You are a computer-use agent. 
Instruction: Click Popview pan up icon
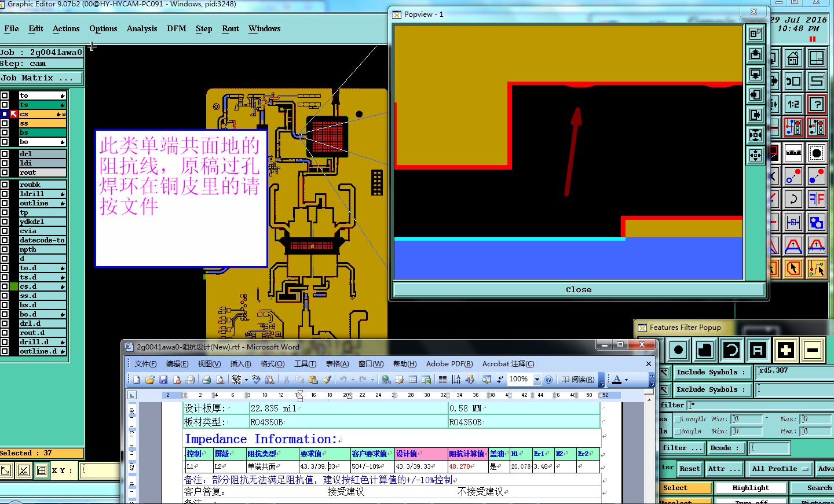click(x=755, y=54)
